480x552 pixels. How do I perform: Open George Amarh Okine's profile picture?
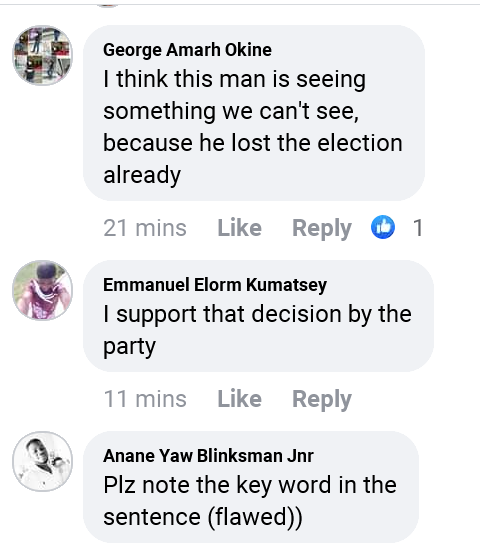coord(43,55)
